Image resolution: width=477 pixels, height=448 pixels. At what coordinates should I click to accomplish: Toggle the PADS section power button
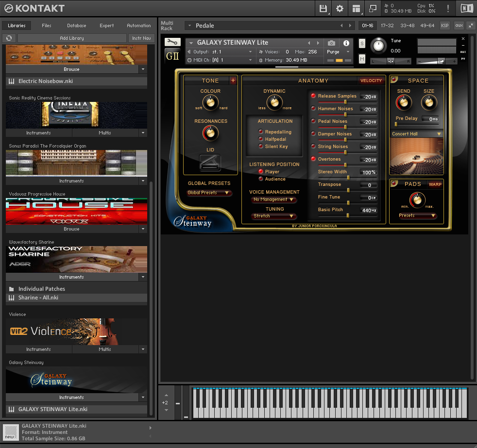394,183
